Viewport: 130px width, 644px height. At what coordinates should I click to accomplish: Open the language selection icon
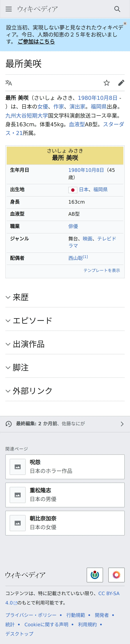(9, 83)
